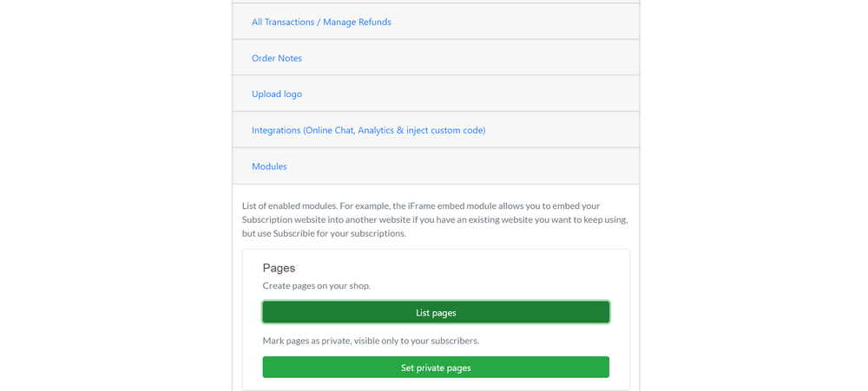The height and width of the screenshot is (391, 868).
Task: Click the gray header bar around All Transactions
Action: (x=436, y=22)
